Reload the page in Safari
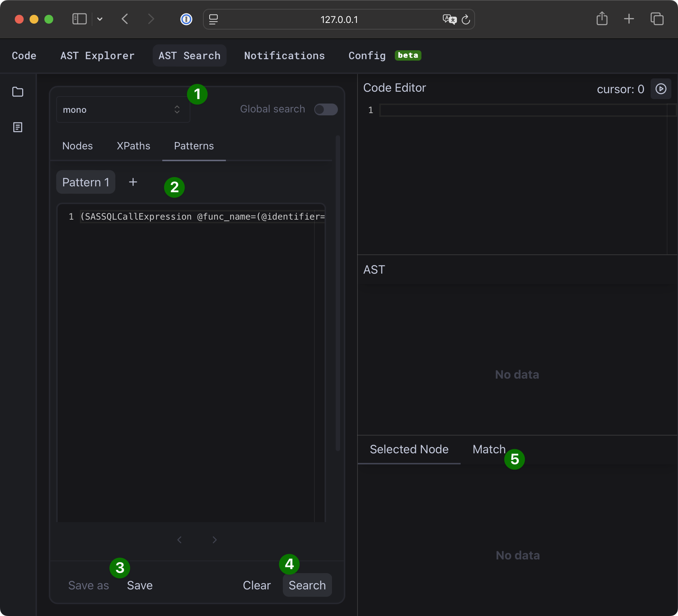 [466, 19]
